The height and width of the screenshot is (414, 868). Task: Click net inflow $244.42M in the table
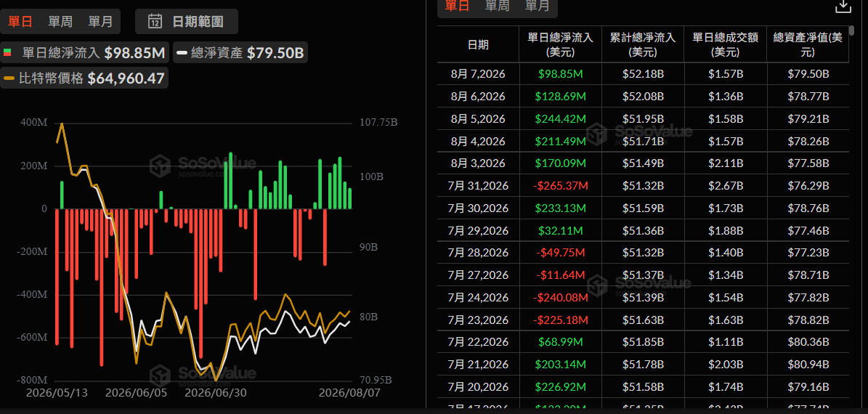tap(560, 118)
